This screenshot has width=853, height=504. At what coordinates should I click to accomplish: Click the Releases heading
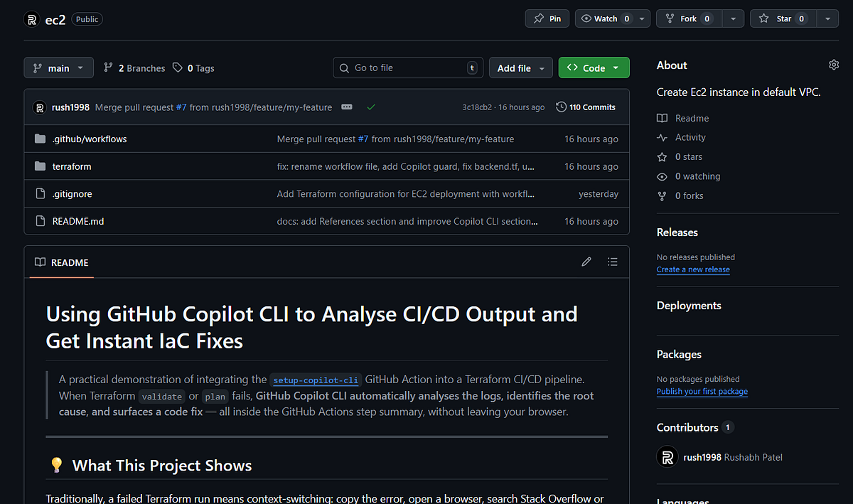point(677,232)
